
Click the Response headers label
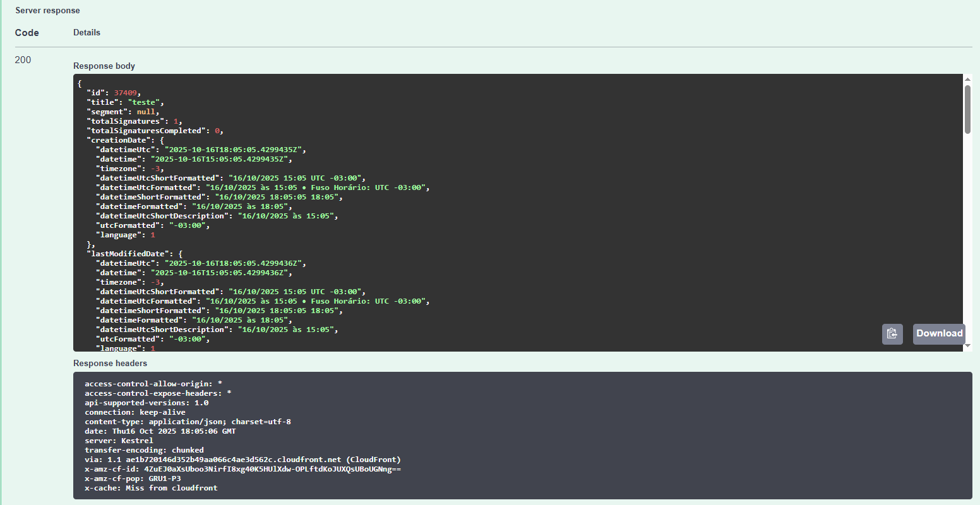110,364
